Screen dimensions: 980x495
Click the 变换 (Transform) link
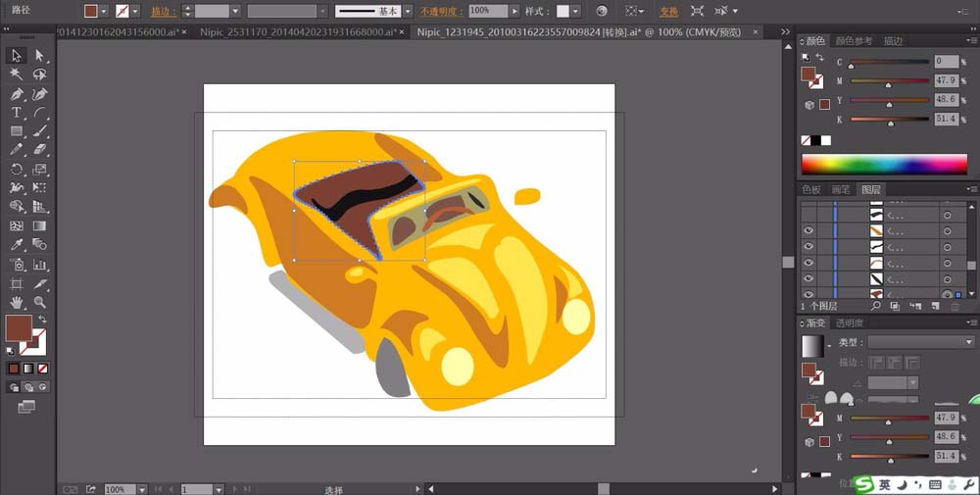tap(668, 11)
